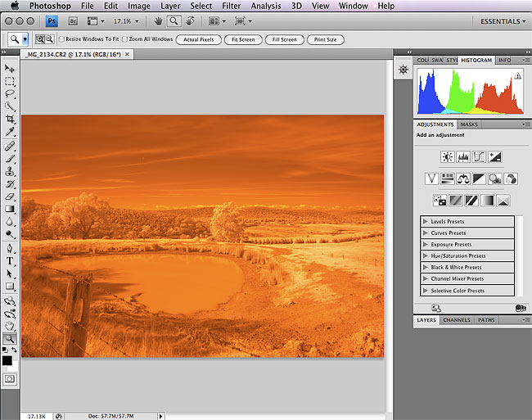Image resolution: width=532 pixels, height=420 pixels.
Task: Launch Adobe Bridge from the application bar
Action: click(x=71, y=20)
